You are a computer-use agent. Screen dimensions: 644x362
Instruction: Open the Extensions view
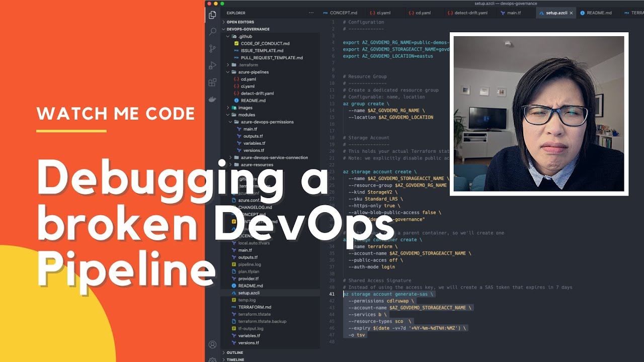[212, 82]
